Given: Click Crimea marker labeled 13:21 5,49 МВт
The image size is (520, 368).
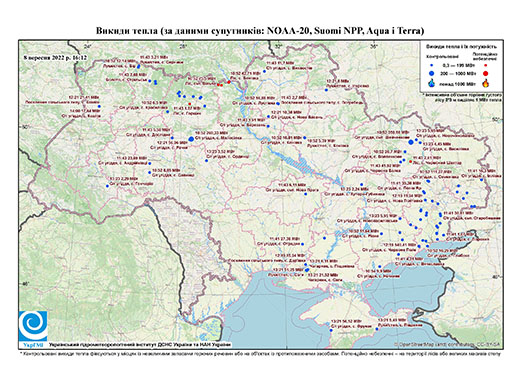Looking at the screenshot, I should tap(377, 329).
